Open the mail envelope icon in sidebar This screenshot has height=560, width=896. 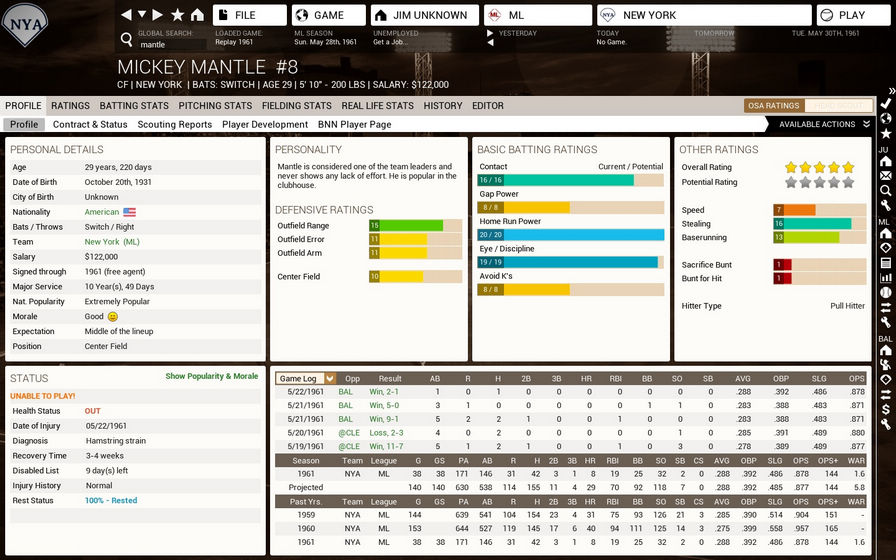pos(885,176)
